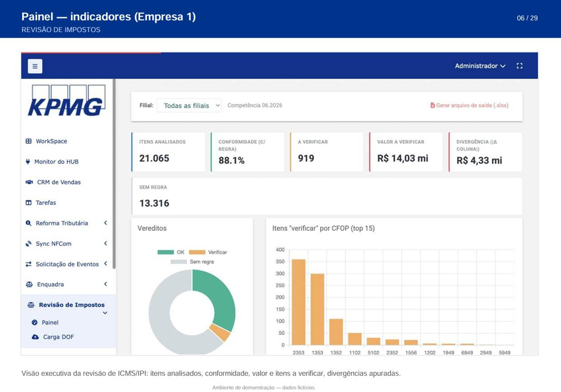Expand the Reforma Tributária submenu chevron
561x392 pixels.
tap(105, 223)
